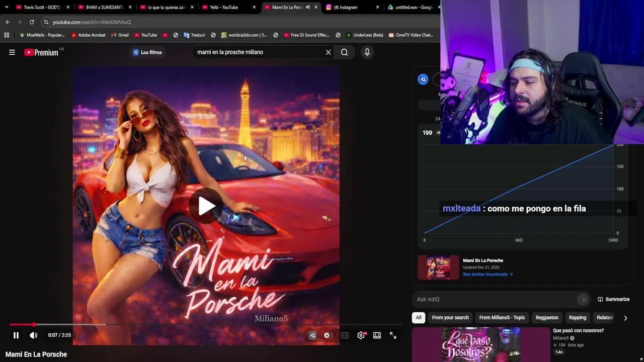Screen dimensions: 644x362
Task: Open the Adobe Acrobat bookmark
Action: pos(88,35)
